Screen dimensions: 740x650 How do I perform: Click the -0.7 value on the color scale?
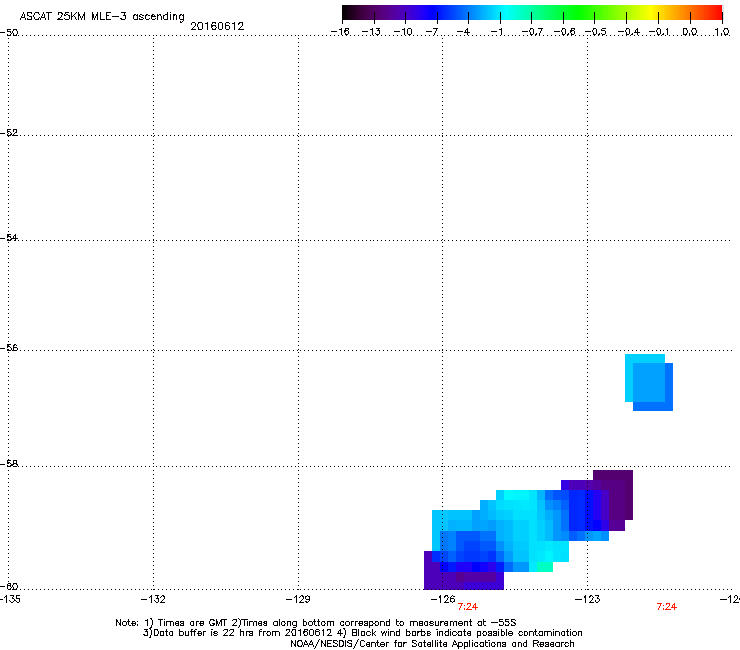[532, 32]
